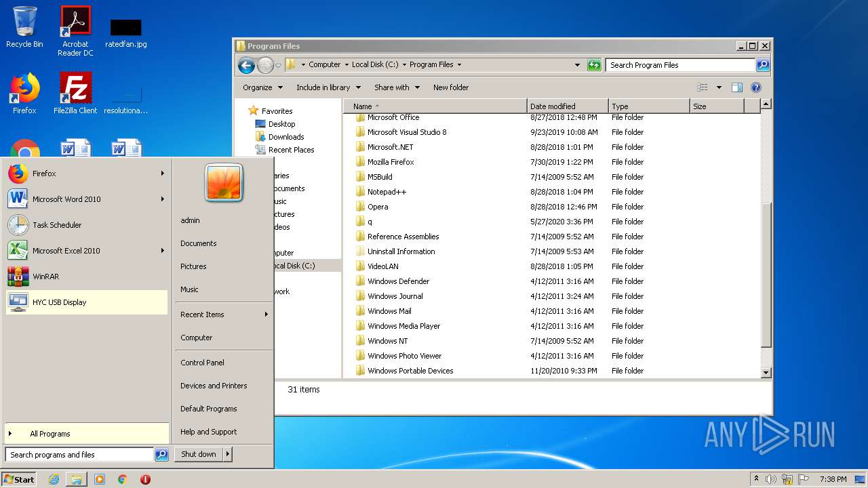Click the volume icon in system tray

[771, 479]
